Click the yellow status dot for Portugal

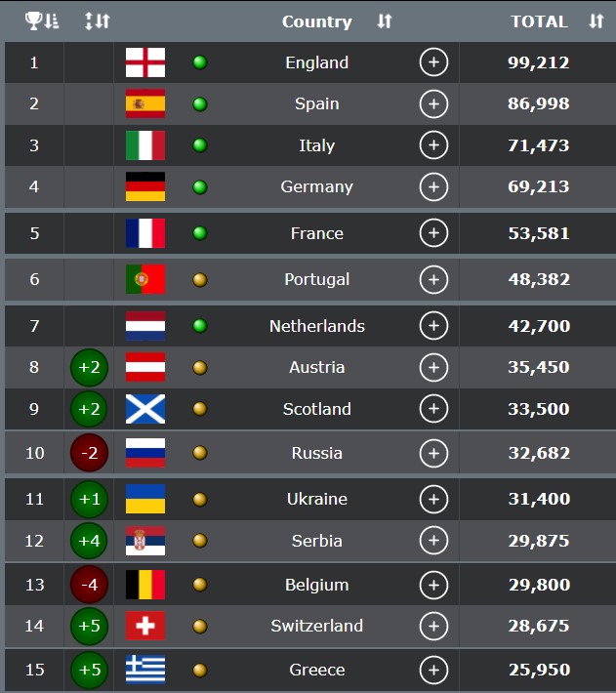(200, 279)
